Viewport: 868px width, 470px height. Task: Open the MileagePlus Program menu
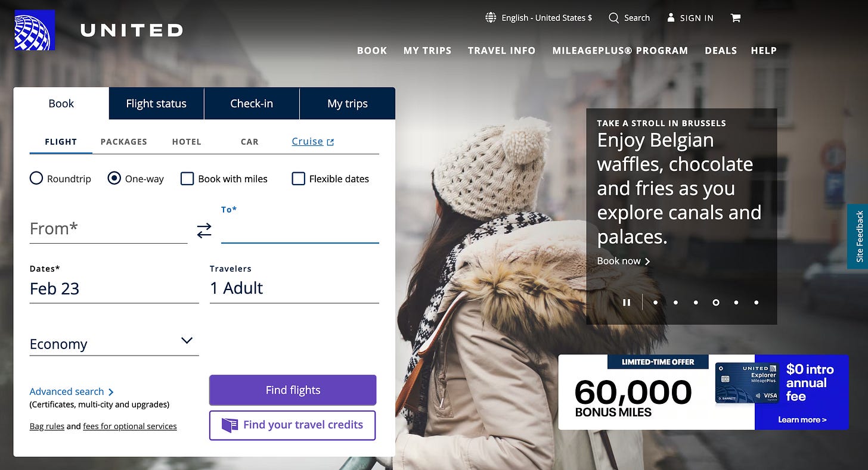coord(620,51)
